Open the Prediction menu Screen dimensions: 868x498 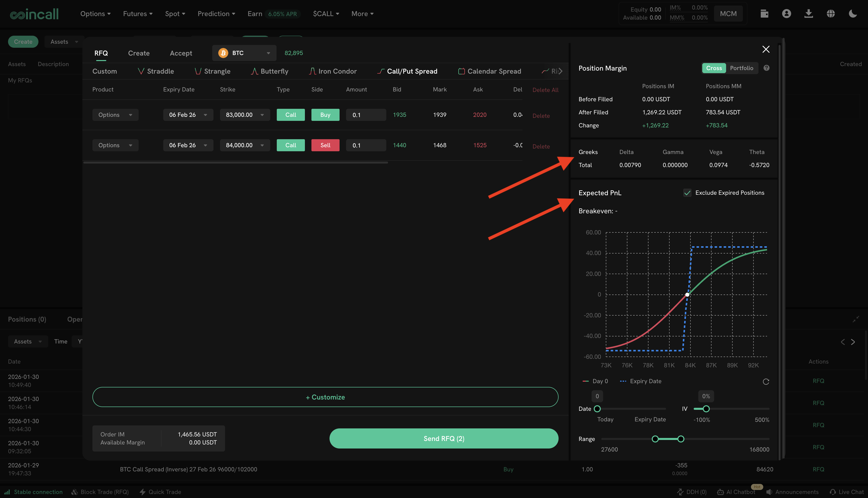tap(216, 14)
